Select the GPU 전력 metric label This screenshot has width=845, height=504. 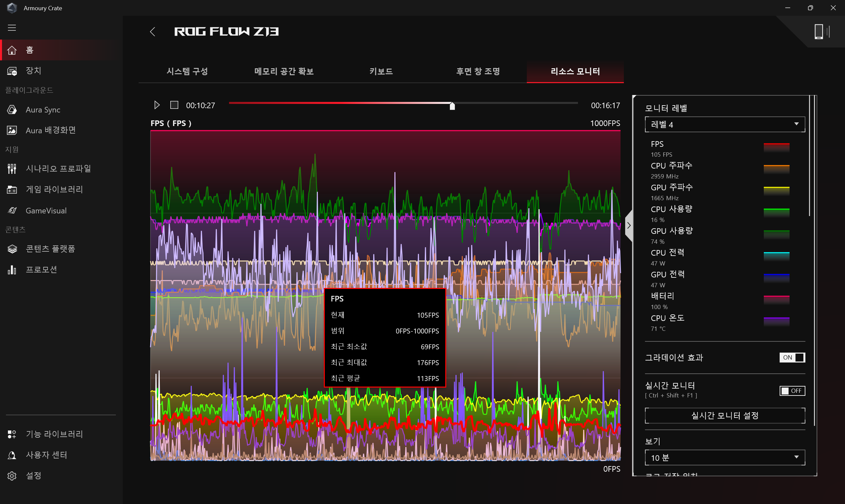click(x=668, y=274)
